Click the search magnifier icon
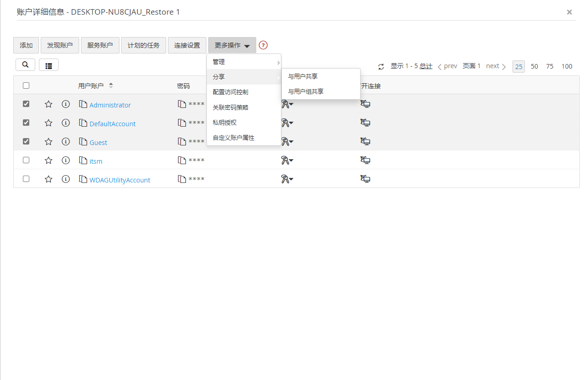Screen dimensions: 588x380 click(25, 65)
